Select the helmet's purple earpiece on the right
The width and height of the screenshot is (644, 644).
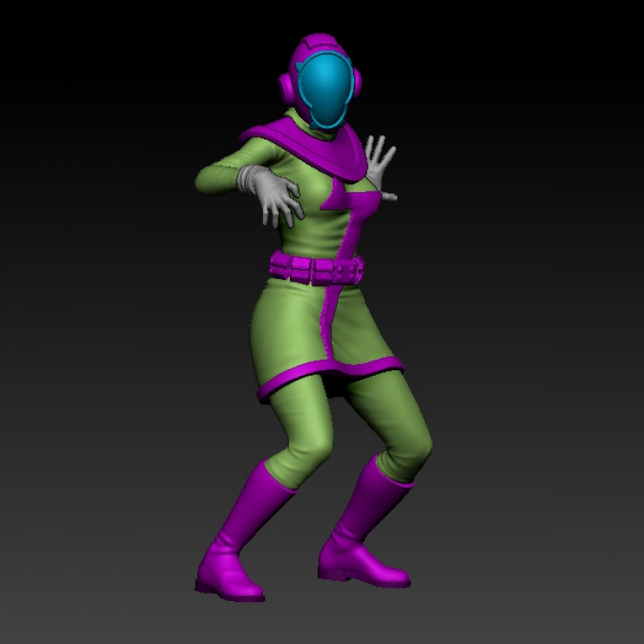pos(357,81)
